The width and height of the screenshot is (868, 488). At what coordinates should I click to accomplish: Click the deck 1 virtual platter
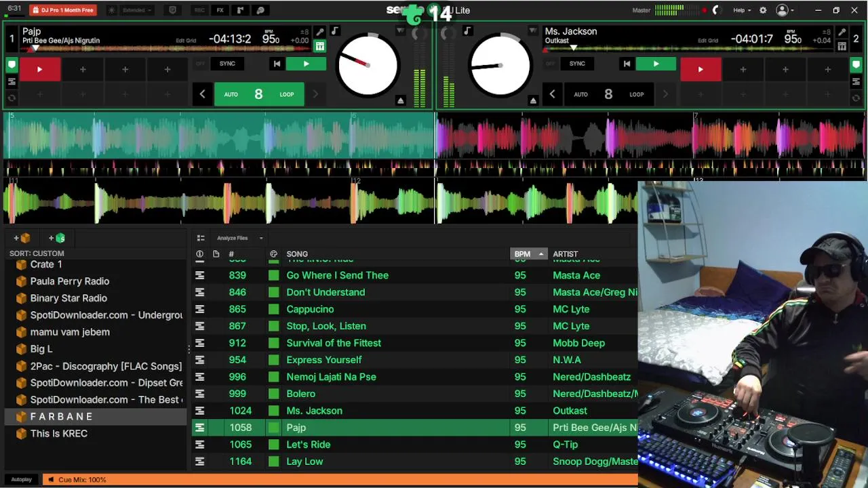[368, 64]
